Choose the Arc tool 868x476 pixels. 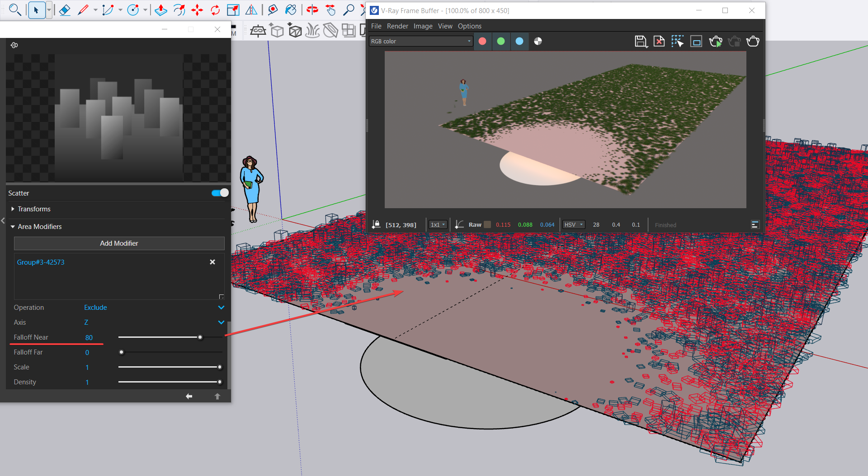click(108, 10)
